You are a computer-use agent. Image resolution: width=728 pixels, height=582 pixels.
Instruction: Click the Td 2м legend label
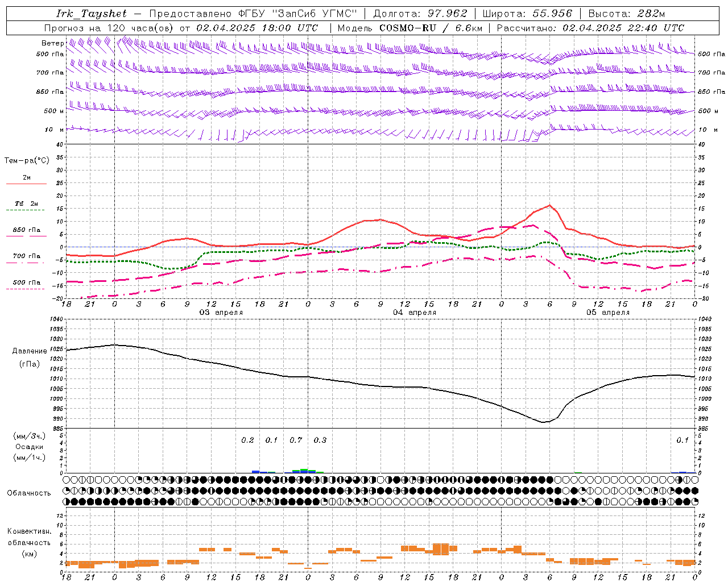[x=26, y=203]
